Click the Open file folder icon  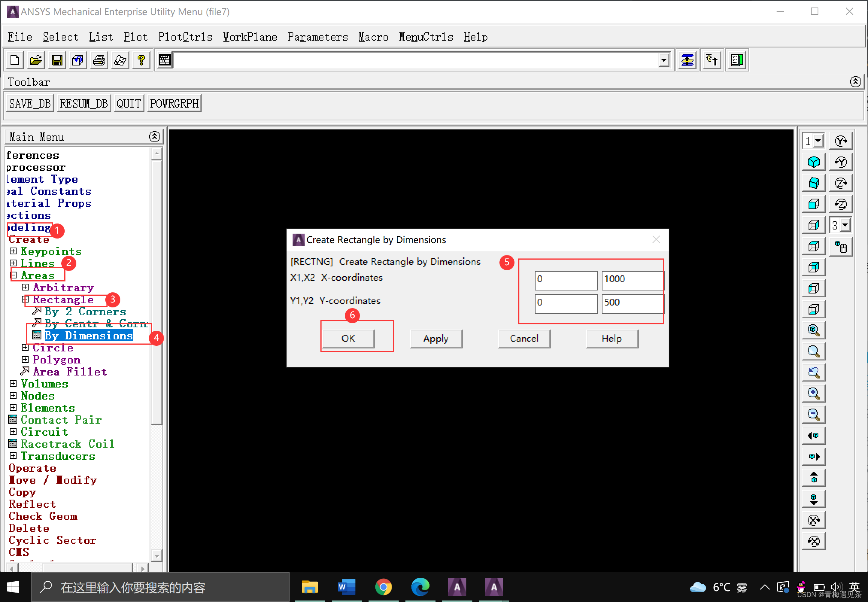click(x=36, y=60)
